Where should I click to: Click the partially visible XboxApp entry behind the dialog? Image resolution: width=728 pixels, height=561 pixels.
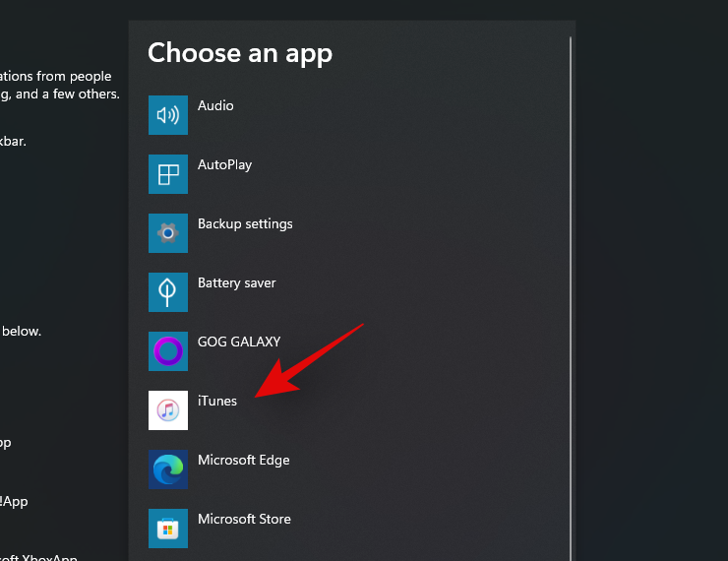point(38,556)
